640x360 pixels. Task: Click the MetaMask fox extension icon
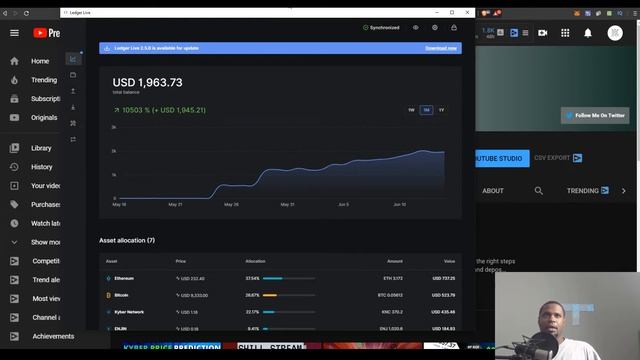pyautogui.click(x=577, y=13)
